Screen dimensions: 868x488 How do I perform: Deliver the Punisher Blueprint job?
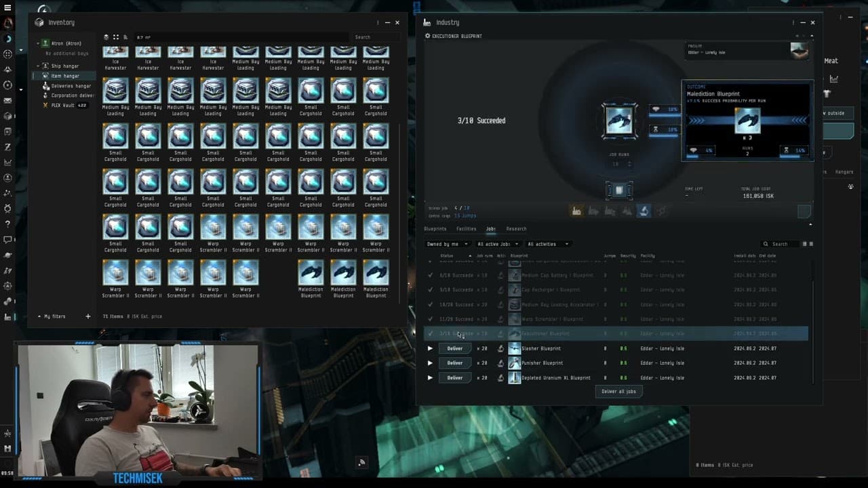coord(455,363)
